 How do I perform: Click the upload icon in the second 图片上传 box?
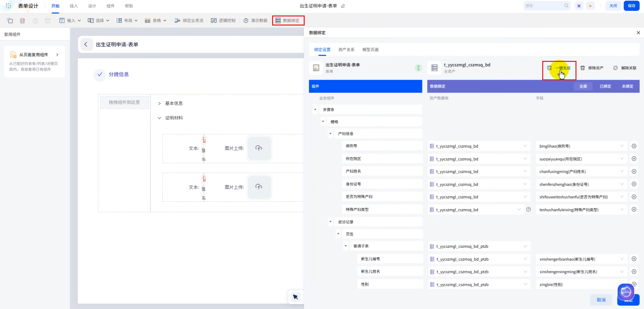tap(259, 187)
